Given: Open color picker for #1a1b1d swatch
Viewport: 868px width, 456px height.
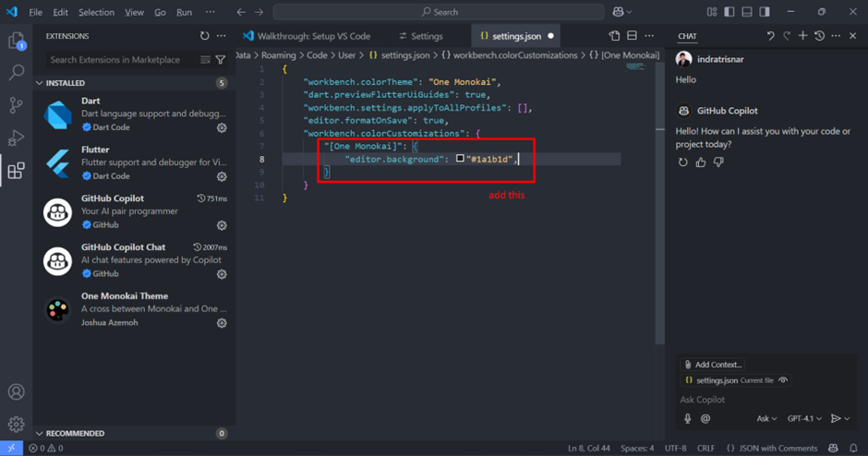Looking at the screenshot, I should tap(460, 158).
